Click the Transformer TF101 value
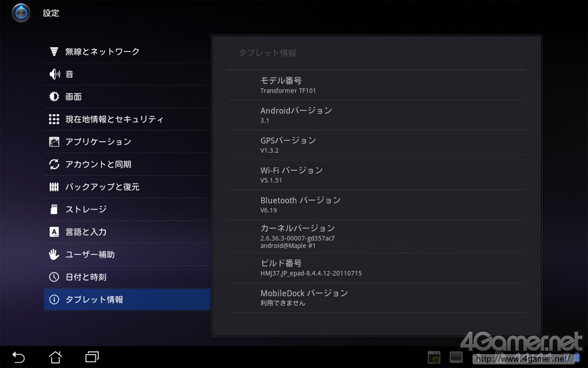The width and height of the screenshot is (588, 368). point(288,90)
